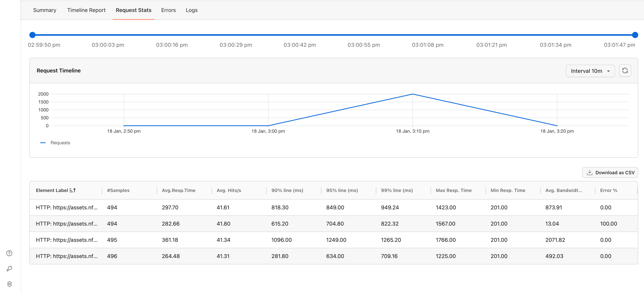Go to the Errors tab
Image resolution: width=644 pixels, height=293 pixels.
pos(168,10)
